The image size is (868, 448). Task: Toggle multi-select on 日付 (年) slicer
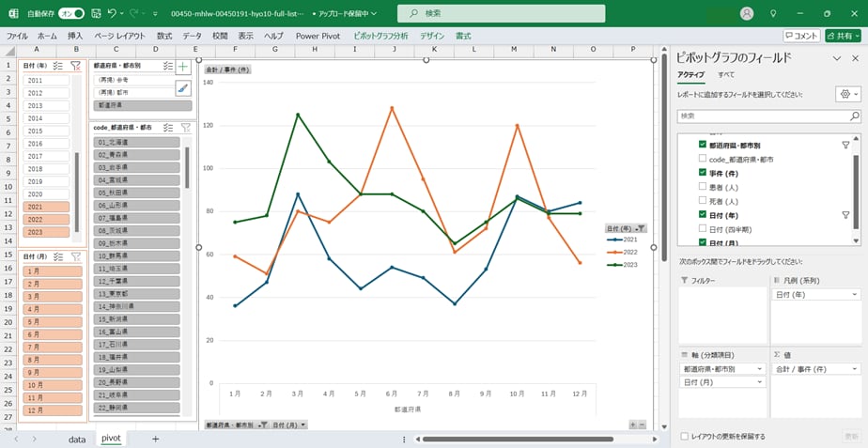(58, 66)
